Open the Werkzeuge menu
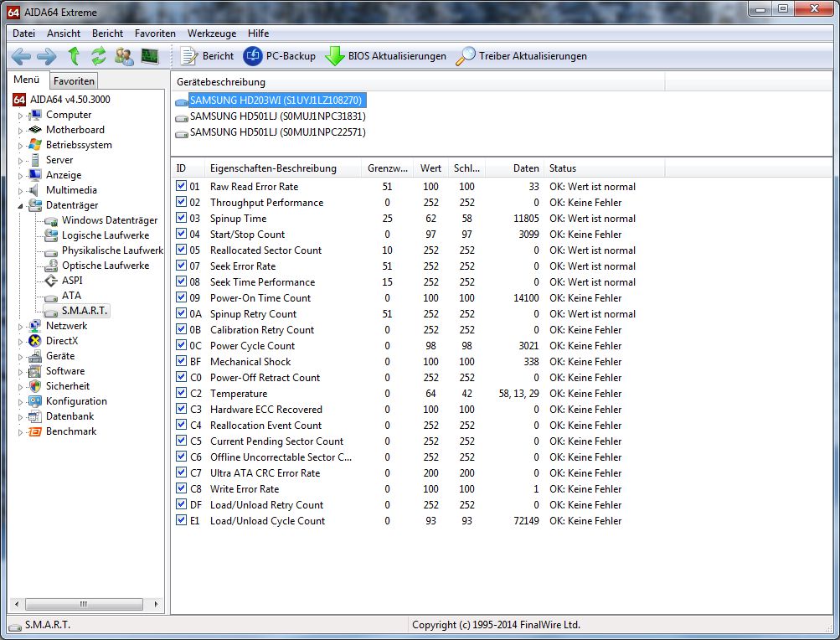 [x=212, y=34]
